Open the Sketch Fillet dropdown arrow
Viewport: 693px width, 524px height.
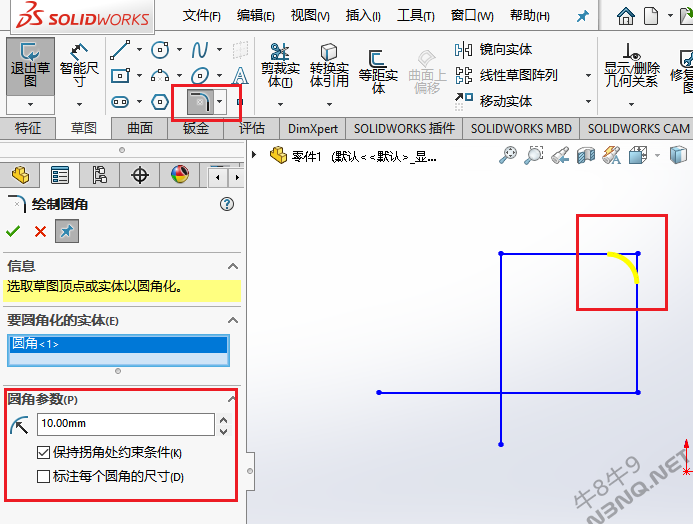220,102
